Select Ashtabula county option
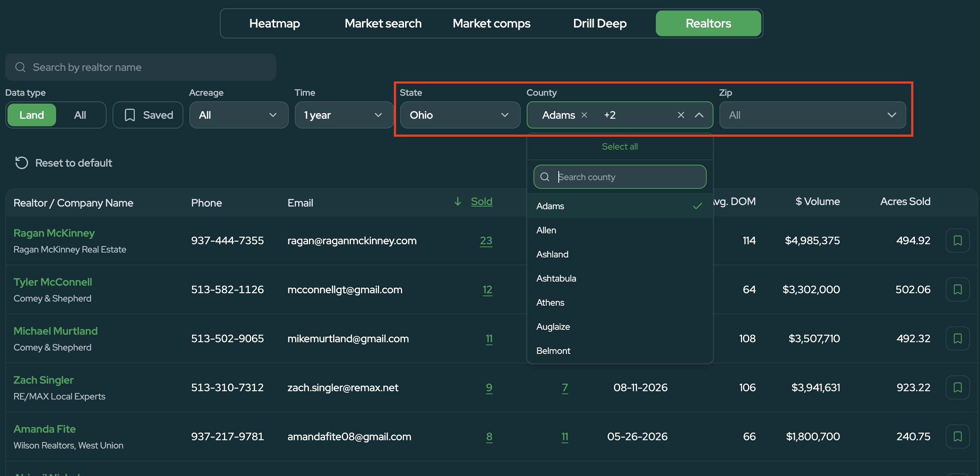This screenshot has width=980, height=476. [619, 278]
